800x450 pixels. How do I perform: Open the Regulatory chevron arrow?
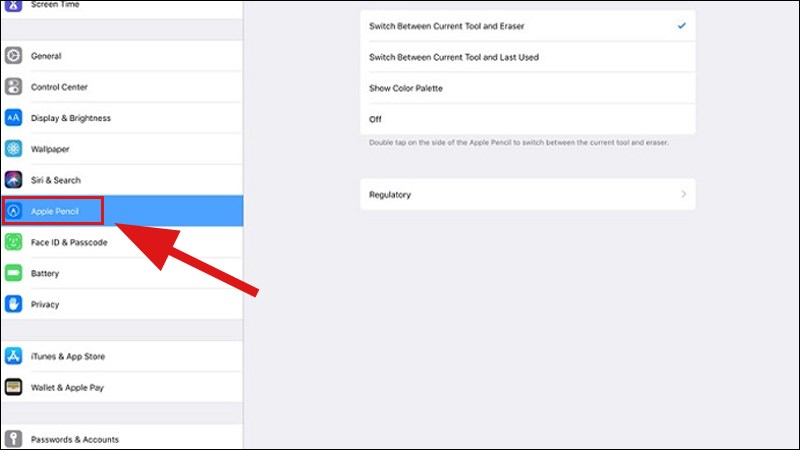(x=684, y=194)
